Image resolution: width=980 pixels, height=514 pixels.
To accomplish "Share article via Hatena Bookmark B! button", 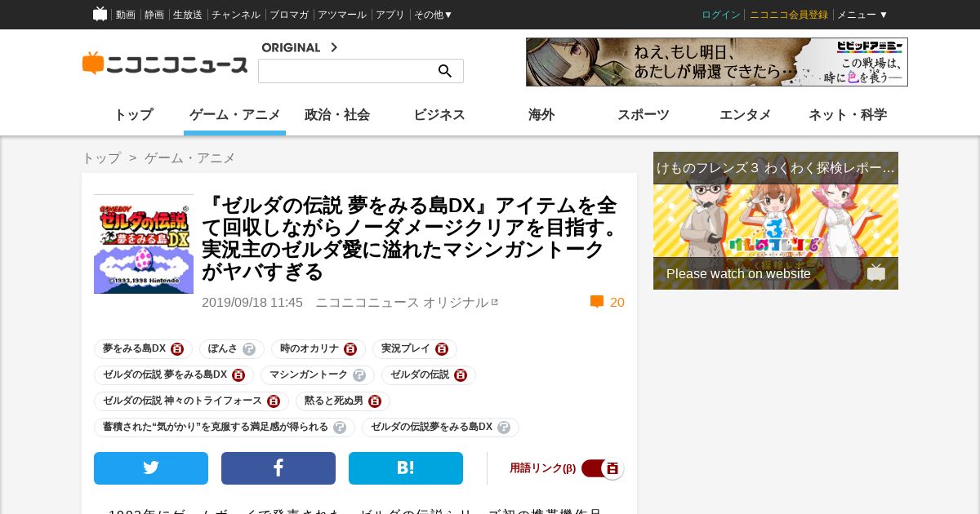I will click(x=406, y=468).
